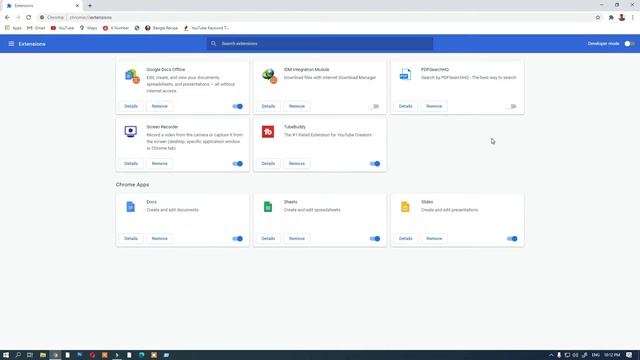Open Details for Screen Recorder
This screenshot has height=360, width=640.
click(x=131, y=164)
